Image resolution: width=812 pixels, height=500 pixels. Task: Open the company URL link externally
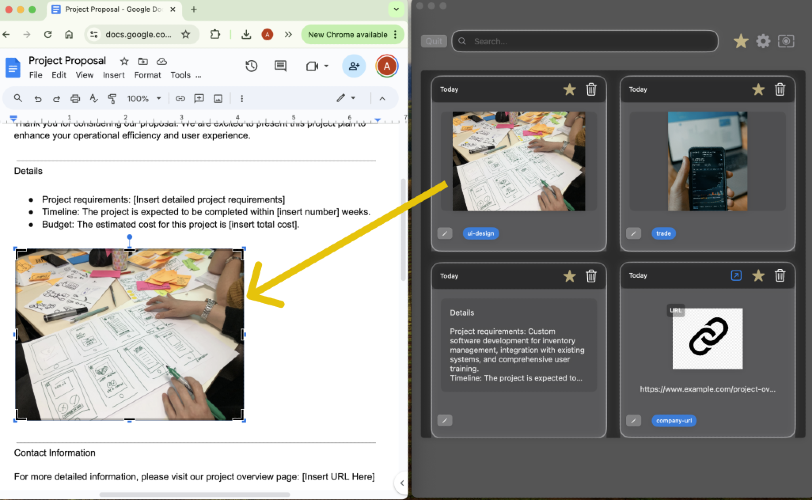[x=736, y=276]
